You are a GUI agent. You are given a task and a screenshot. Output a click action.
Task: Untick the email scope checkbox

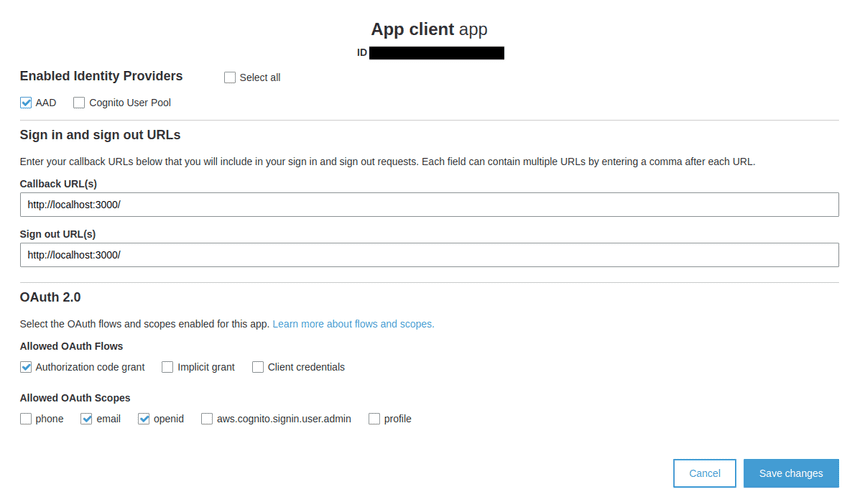[86, 419]
